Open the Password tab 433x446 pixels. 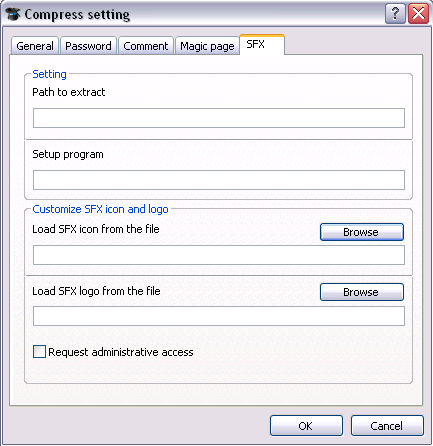(x=88, y=46)
